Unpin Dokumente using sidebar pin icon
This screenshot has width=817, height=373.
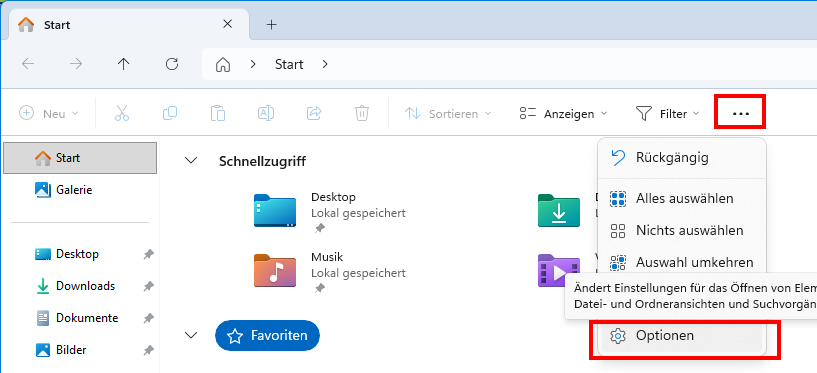click(x=148, y=318)
